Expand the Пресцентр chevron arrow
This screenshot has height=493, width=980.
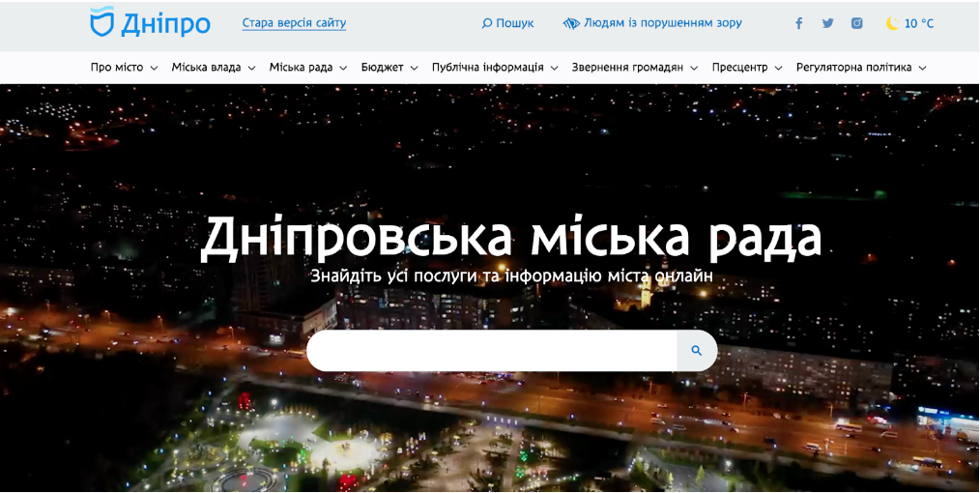778,68
